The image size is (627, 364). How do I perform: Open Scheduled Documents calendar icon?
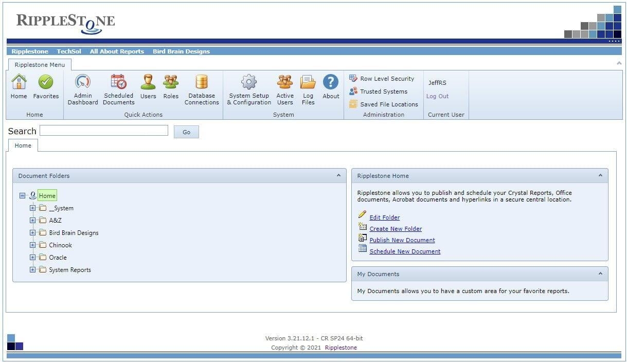(x=119, y=82)
